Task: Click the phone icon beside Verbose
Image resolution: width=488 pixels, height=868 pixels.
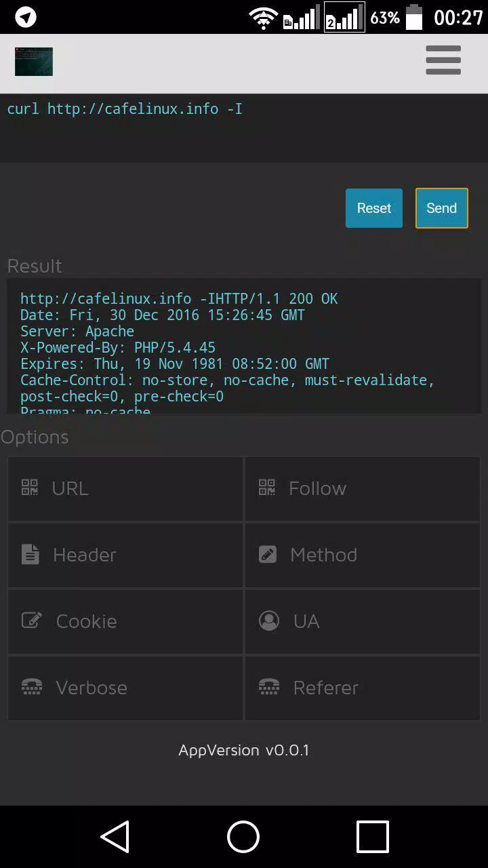Action: [x=32, y=687]
